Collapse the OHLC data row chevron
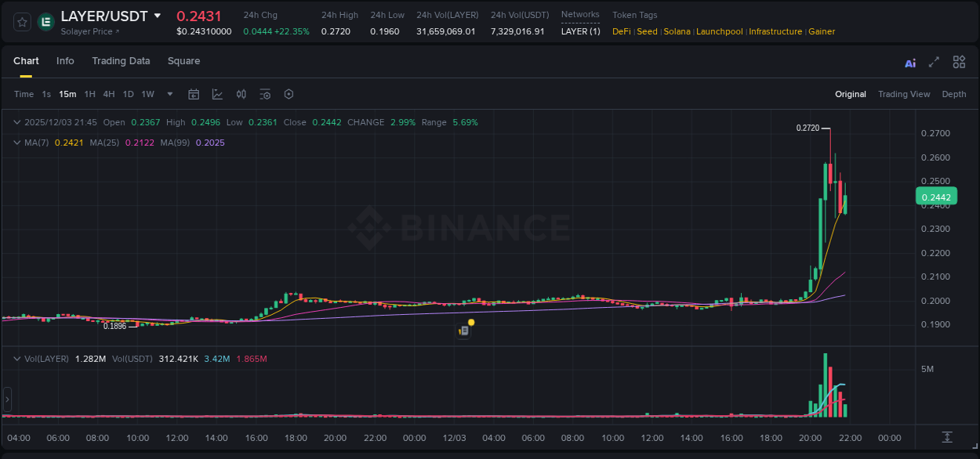 [16, 122]
